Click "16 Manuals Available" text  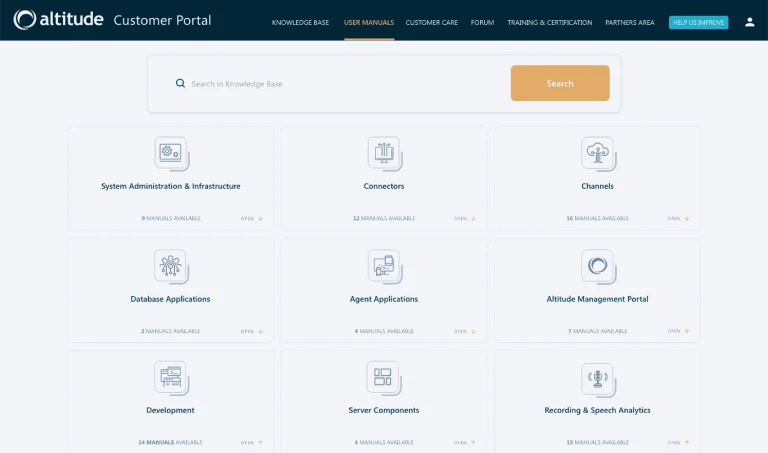click(598, 218)
